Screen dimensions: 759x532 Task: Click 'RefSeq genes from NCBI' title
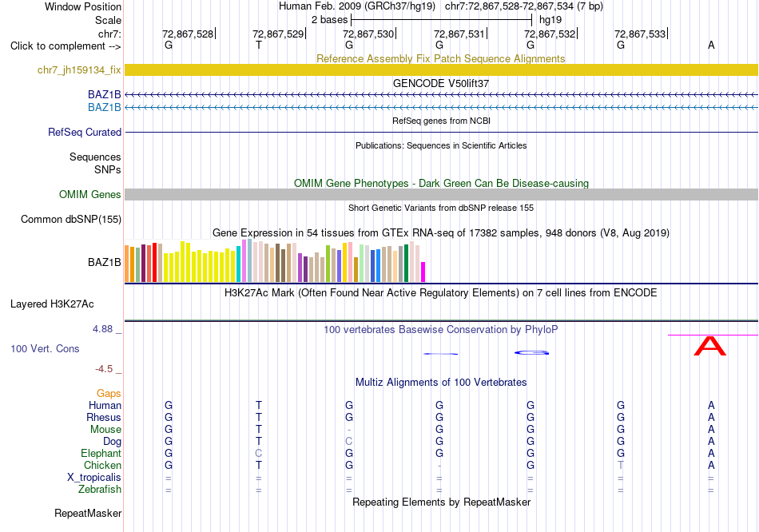[441, 121]
